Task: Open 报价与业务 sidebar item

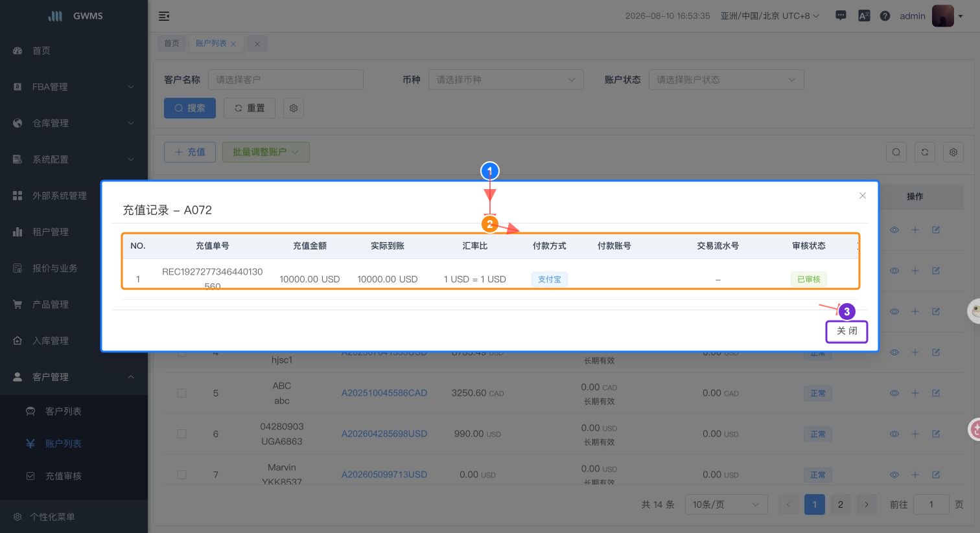Action: click(x=74, y=268)
